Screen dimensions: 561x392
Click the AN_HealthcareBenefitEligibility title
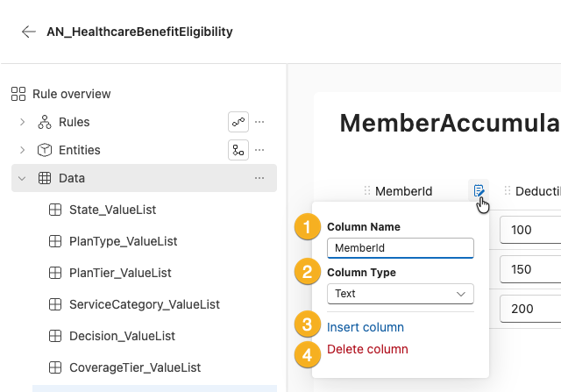coord(139,32)
